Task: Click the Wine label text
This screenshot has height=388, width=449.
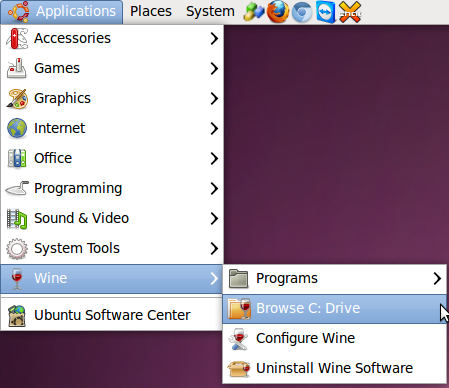Action: [51, 278]
